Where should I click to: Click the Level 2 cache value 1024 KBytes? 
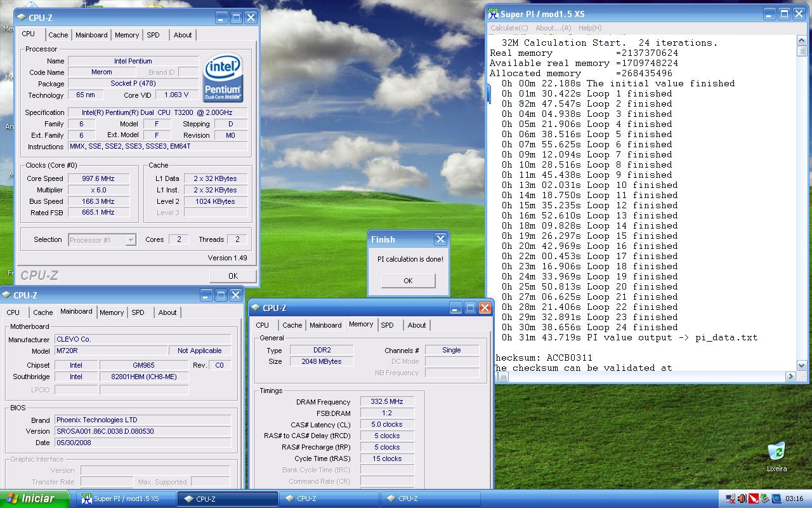pyautogui.click(x=216, y=201)
